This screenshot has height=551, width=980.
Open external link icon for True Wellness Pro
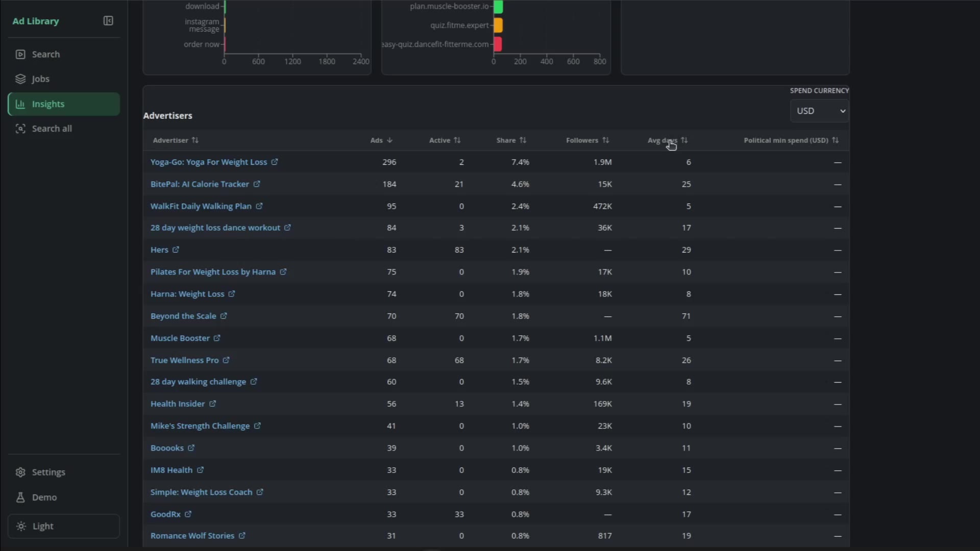(226, 360)
